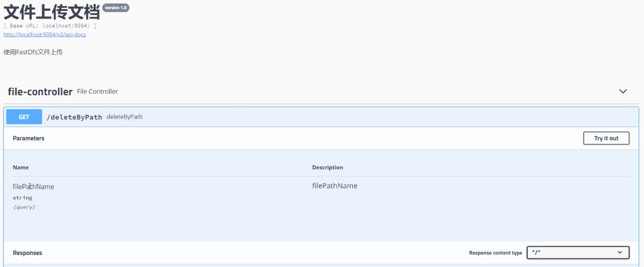Collapse the /deleteByPath operation path
644x267 pixels.
74,117
